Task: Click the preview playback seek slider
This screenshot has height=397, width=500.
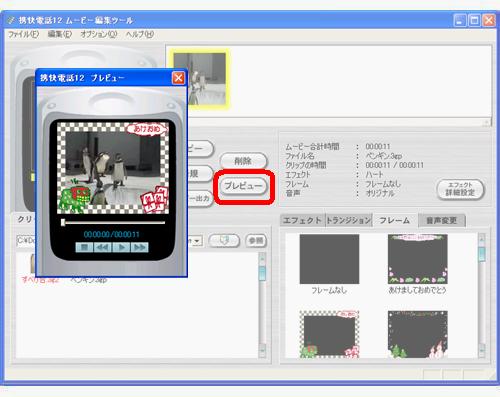Action: point(113,222)
